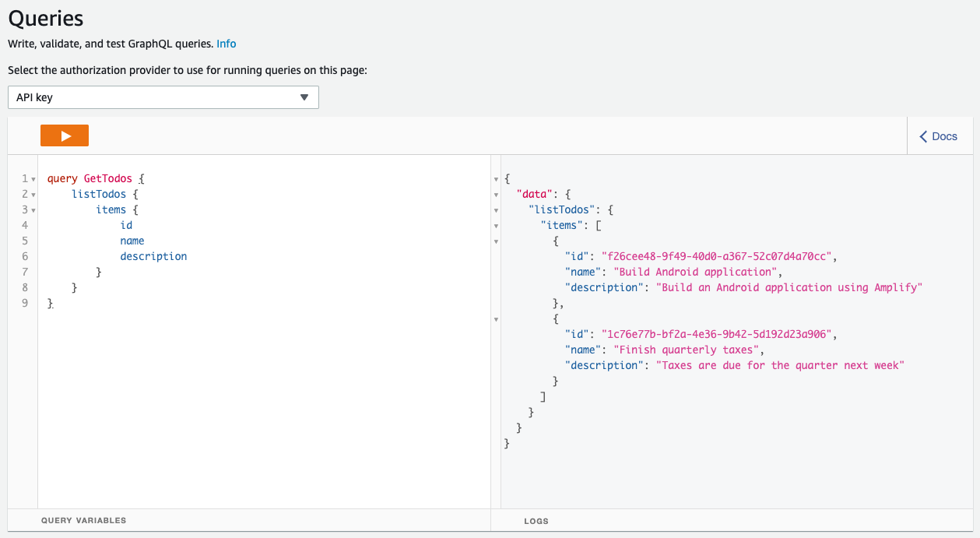Click 'listTodos' in the query editor

pyautogui.click(x=99, y=194)
